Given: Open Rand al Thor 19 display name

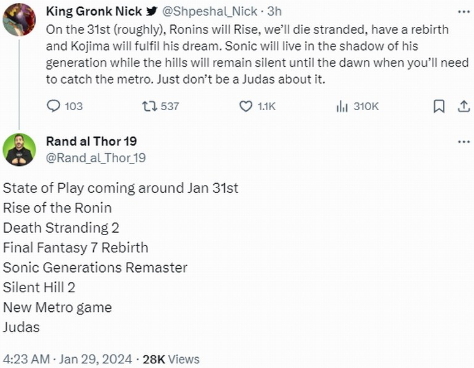Looking at the screenshot, I should click(x=91, y=141).
